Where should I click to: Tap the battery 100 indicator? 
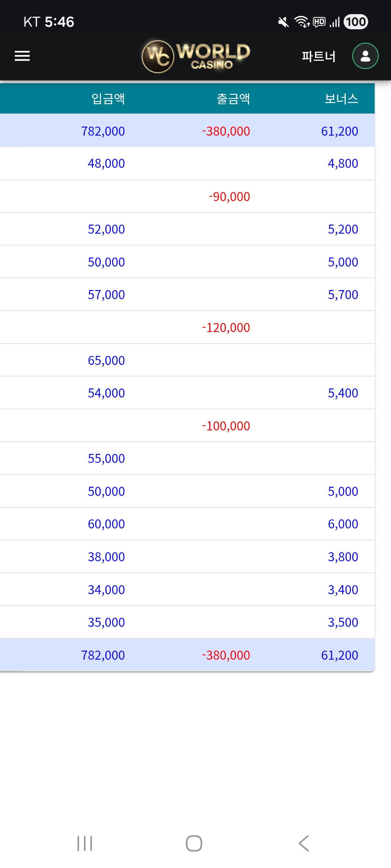(356, 22)
